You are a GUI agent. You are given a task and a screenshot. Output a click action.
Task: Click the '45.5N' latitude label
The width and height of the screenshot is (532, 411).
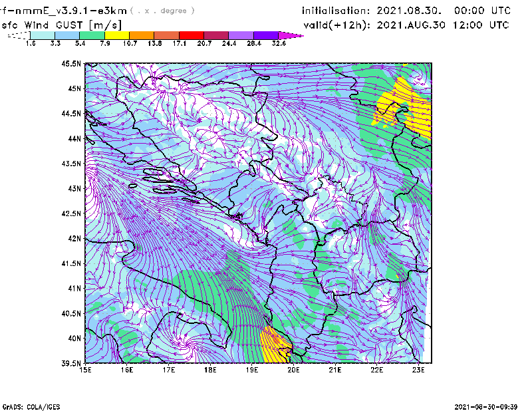coord(71,63)
